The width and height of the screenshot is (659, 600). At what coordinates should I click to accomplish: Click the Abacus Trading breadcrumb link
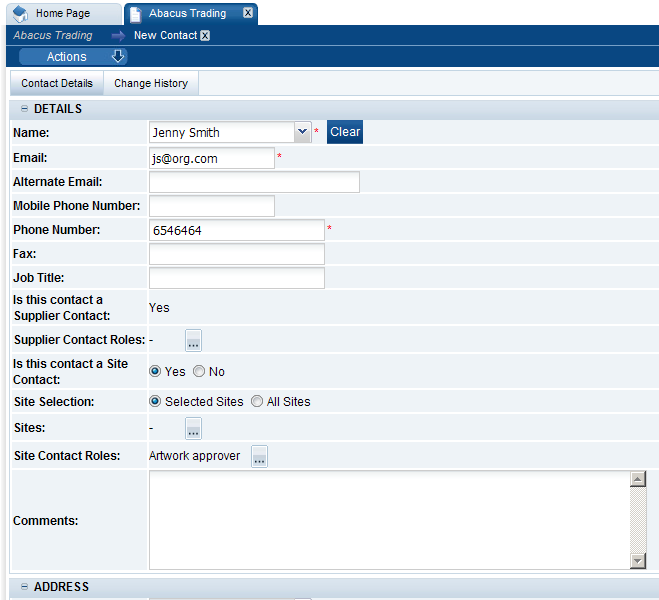coord(53,35)
